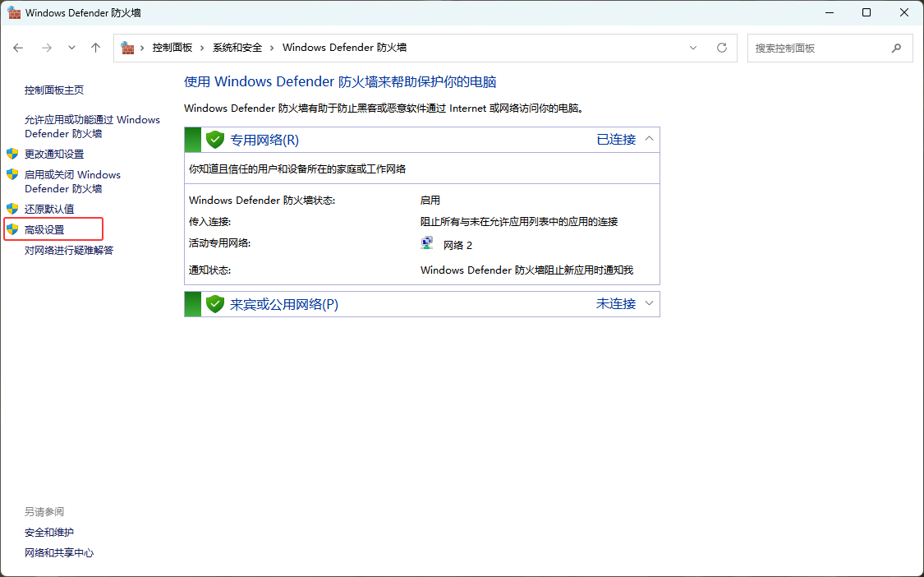Click the 通知状态: label
The width and height of the screenshot is (924, 577).
click(209, 270)
